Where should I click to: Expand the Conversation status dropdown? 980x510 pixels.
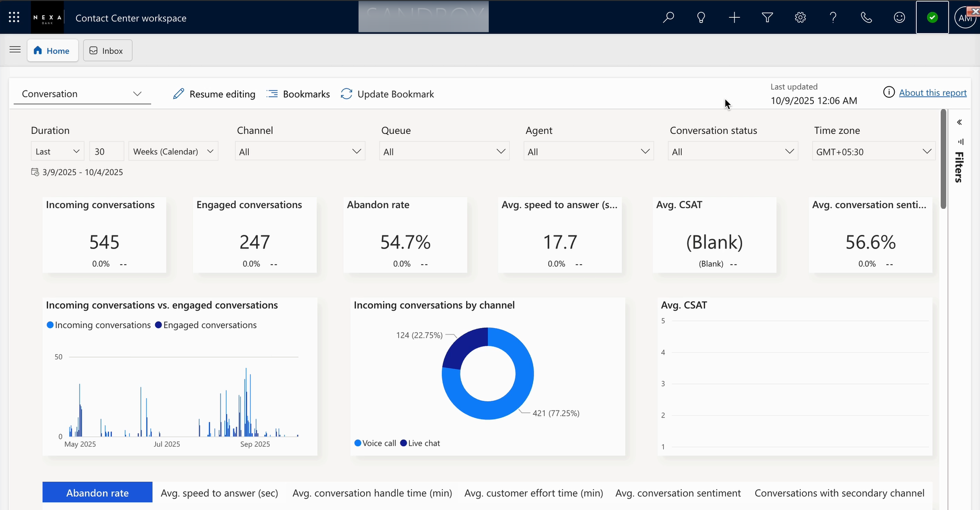click(733, 152)
